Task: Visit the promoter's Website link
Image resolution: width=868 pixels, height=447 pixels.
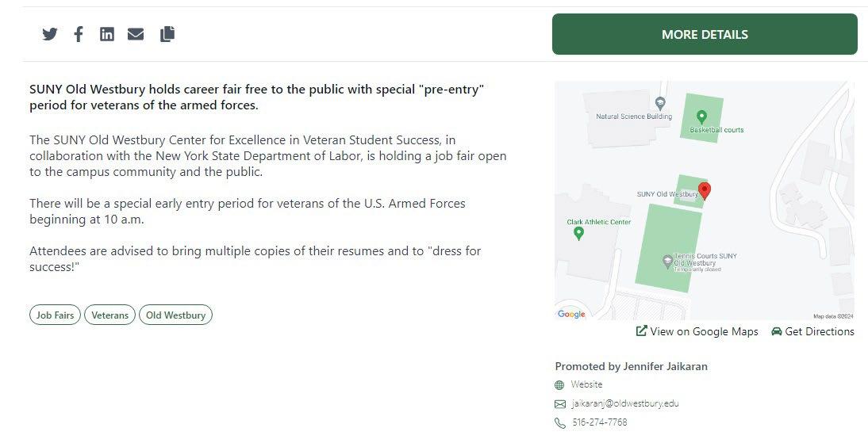Action: pos(586,384)
